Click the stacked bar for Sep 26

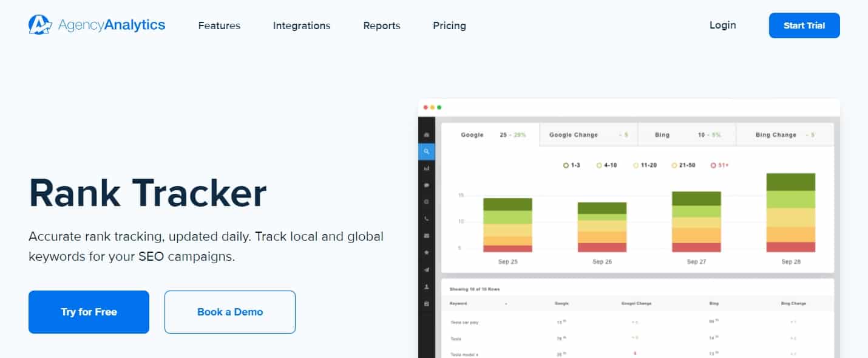point(602,227)
